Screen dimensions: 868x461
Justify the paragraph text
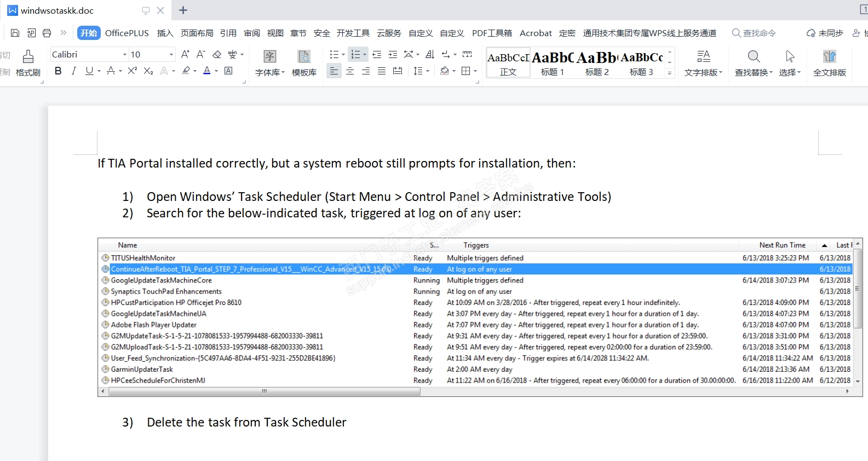(382, 71)
